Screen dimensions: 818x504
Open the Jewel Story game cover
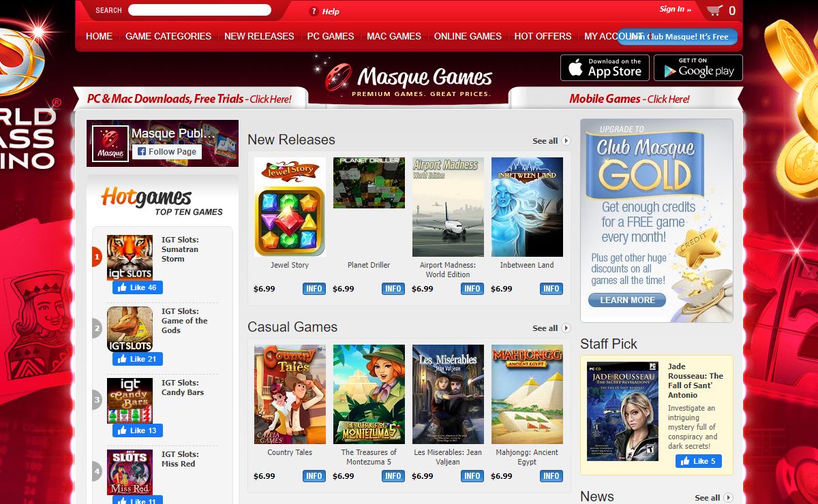pyautogui.click(x=290, y=207)
